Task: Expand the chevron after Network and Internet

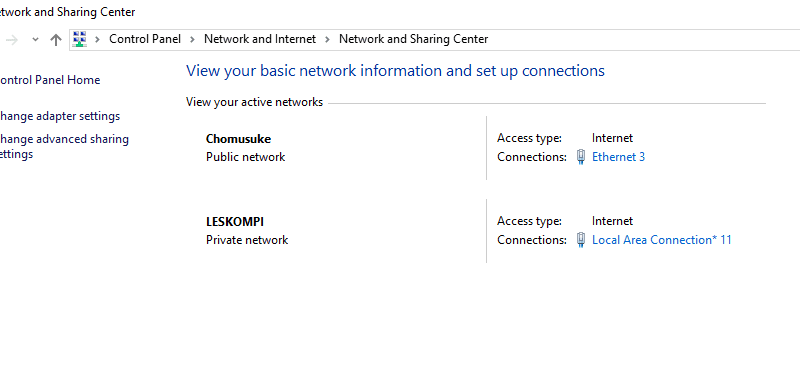Action: pos(327,39)
